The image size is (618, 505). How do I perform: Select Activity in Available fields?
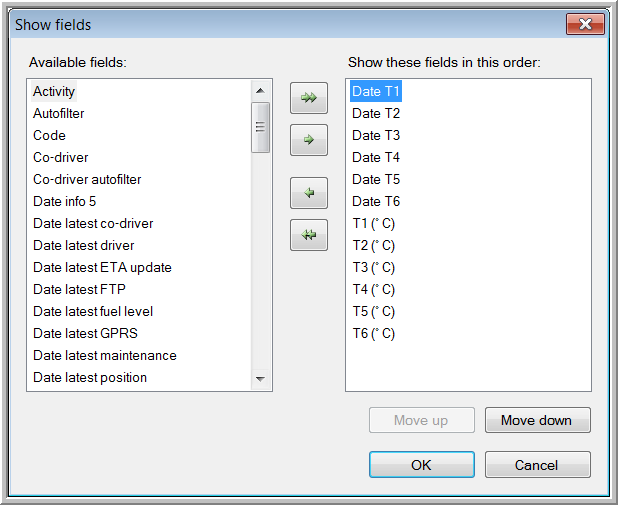[x=54, y=91]
